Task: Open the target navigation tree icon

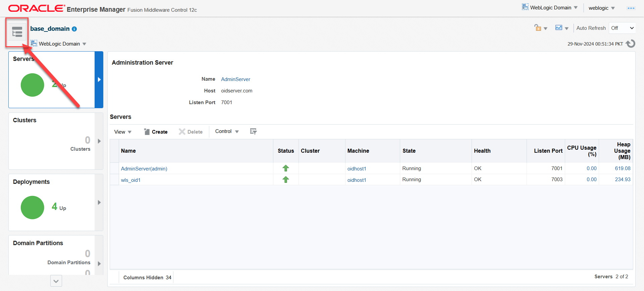Action: pyautogui.click(x=17, y=32)
